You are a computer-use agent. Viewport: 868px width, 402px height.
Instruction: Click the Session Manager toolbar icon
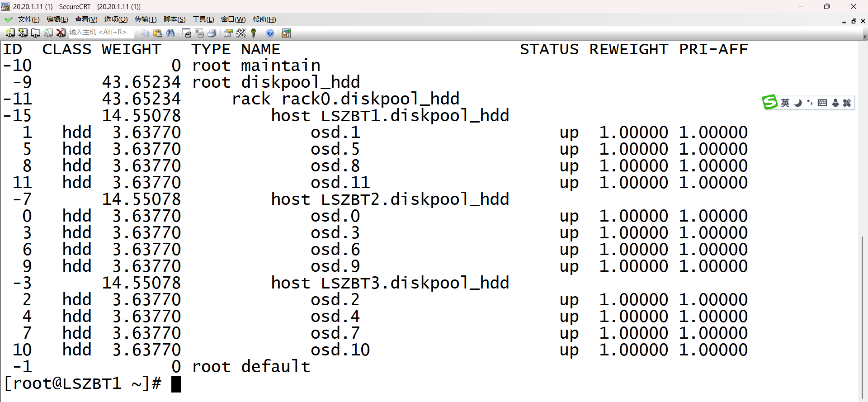[10, 33]
